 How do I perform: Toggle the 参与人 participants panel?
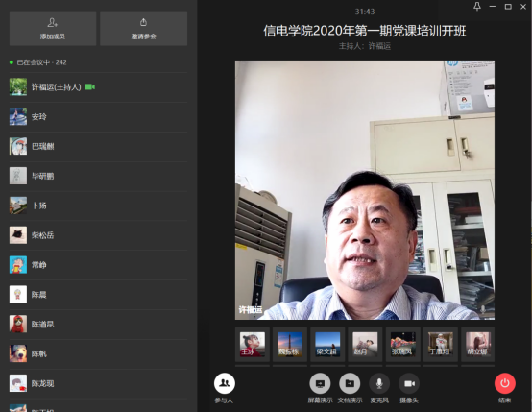(225, 383)
